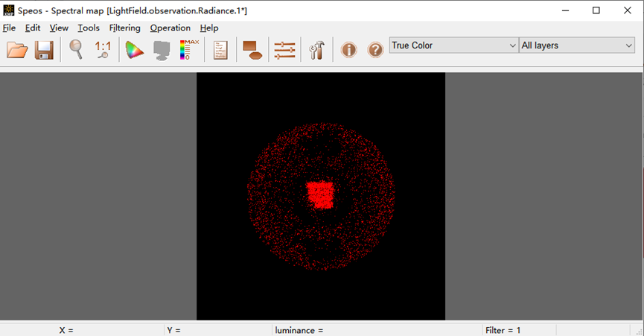Click the X = coordinate readout
The image size is (644, 336).
66,330
